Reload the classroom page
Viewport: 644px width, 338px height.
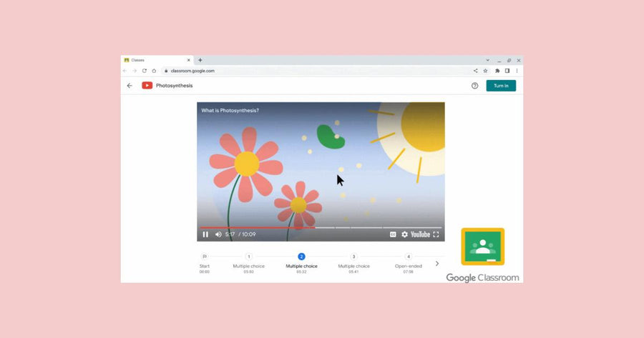144,71
